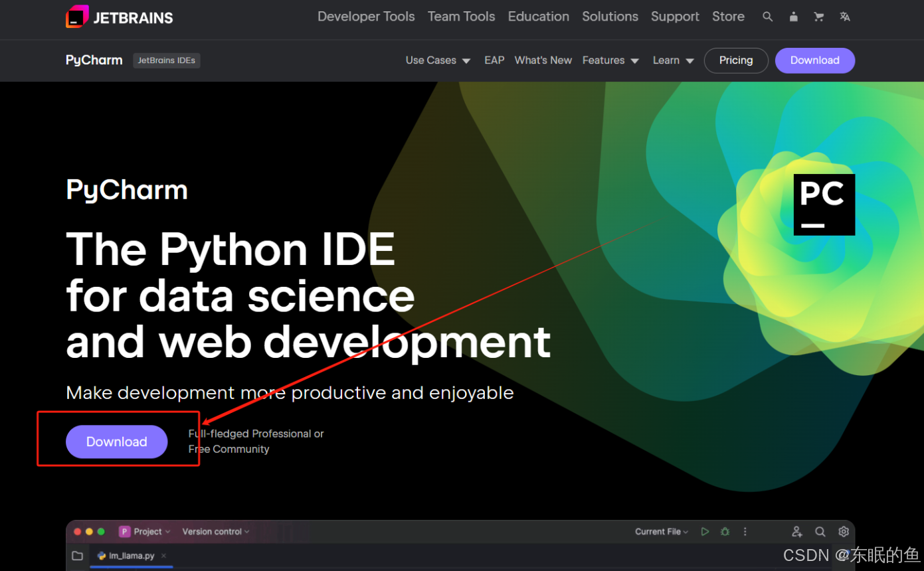Click the add collaborator icon in IDE preview

[x=797, y=532]
